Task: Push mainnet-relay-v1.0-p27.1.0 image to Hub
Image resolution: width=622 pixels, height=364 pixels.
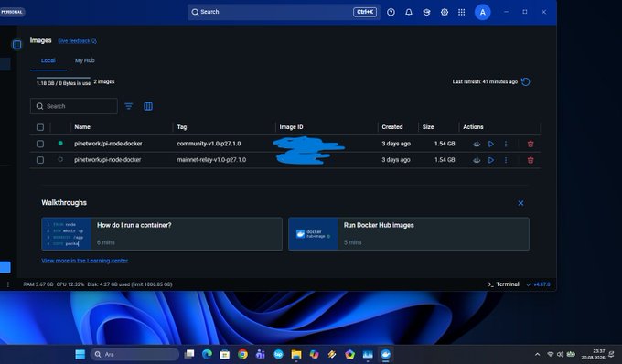Action: click(477, 160)
